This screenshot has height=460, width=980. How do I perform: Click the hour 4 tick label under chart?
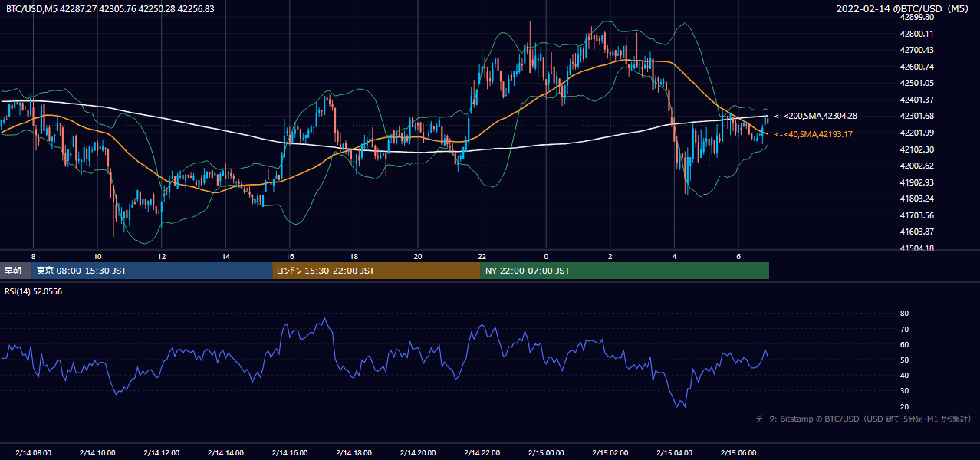pos(674,256)
